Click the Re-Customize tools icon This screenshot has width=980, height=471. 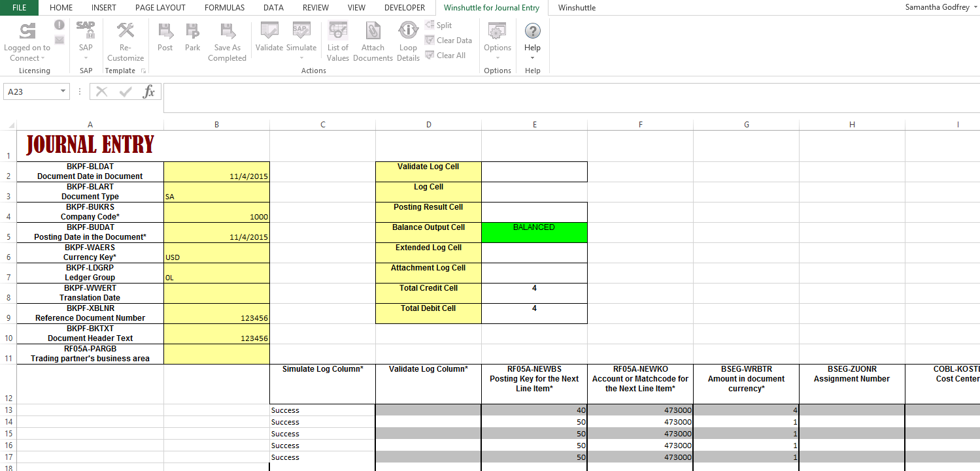click(126, 30)
